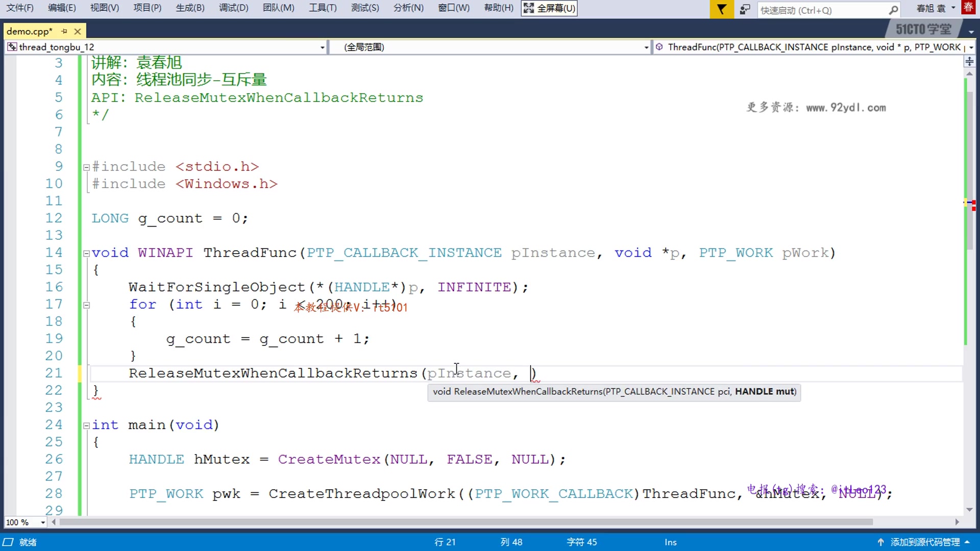Toggle full screen mode off
Viewport: 980px width, 551px height.
549,8
